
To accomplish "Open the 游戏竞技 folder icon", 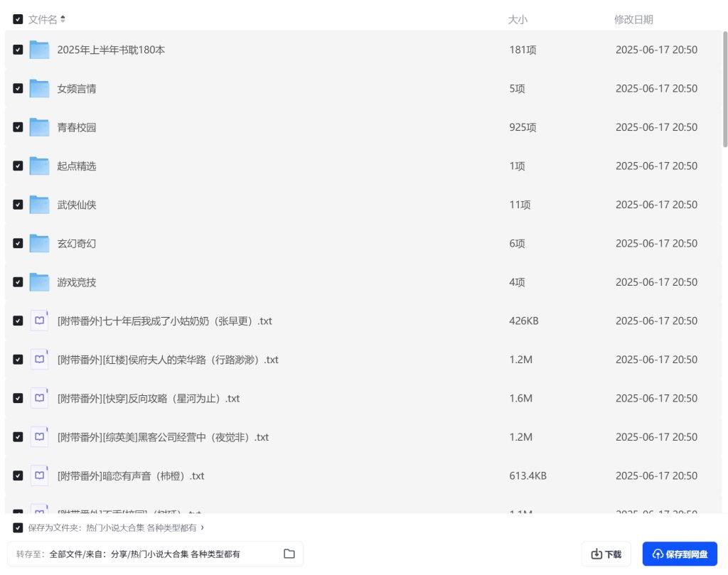I will (x=40, y=282).
